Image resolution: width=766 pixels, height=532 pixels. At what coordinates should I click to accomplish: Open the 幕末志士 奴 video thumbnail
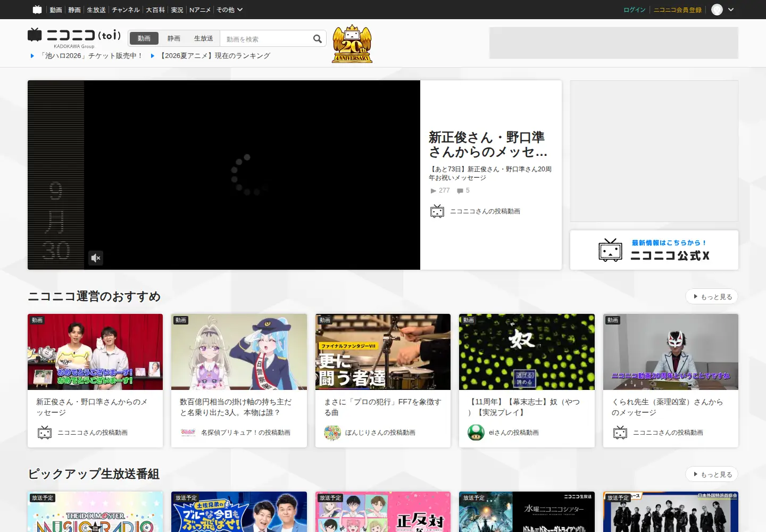[x=527, y=352]
